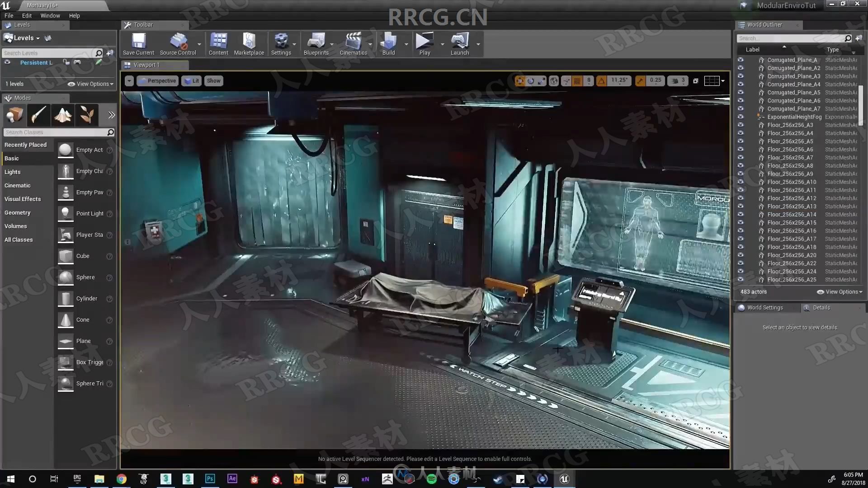Toggle Perspective viewport mode

[x=159, y=80]
